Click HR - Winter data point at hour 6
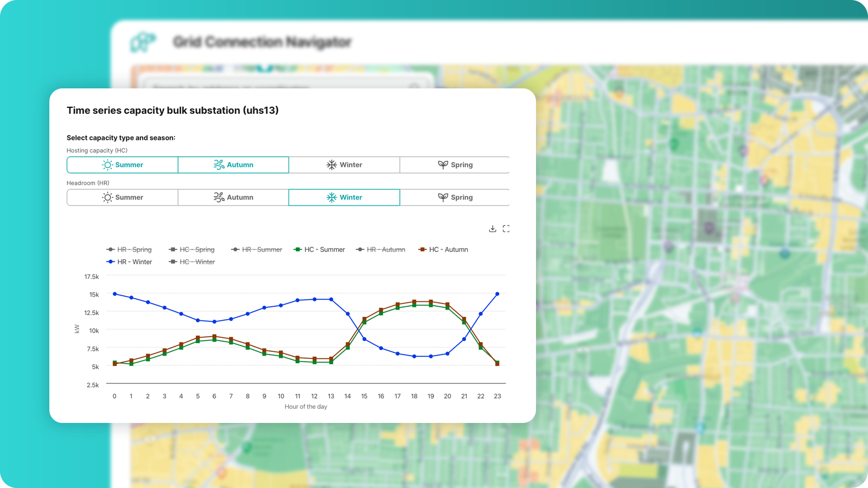 pos(214,322)
